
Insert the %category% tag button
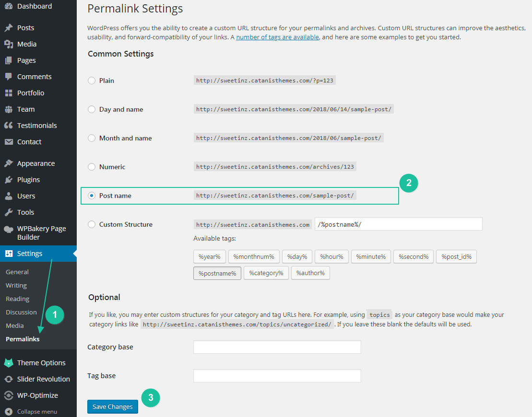pos(266,273)
